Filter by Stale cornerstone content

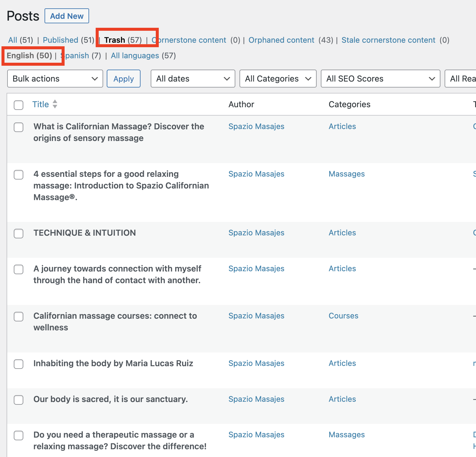(388, 40)
